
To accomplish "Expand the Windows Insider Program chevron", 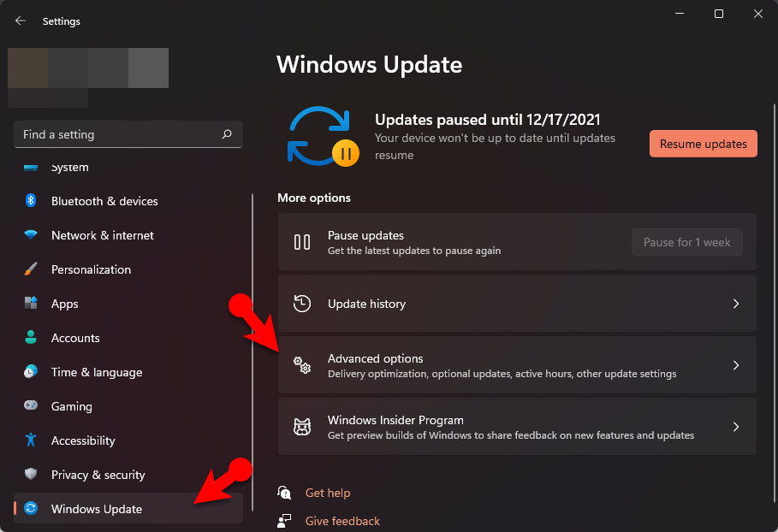I will click(735, 427).
